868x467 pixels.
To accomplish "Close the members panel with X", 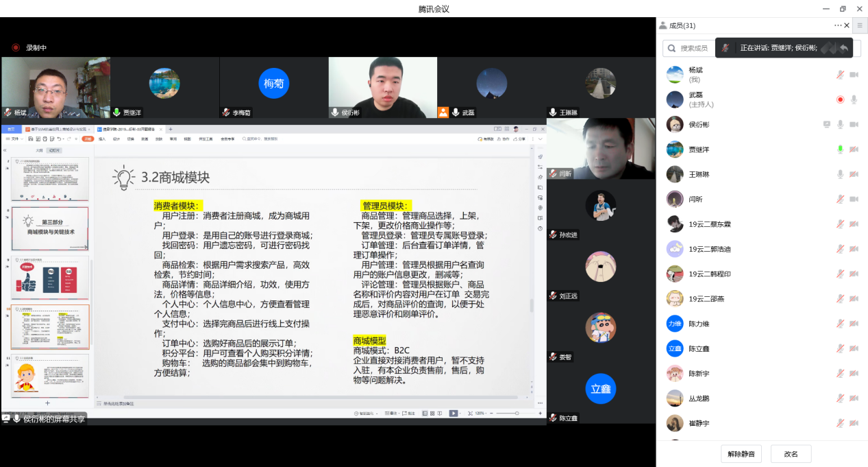I will (847, 25).
